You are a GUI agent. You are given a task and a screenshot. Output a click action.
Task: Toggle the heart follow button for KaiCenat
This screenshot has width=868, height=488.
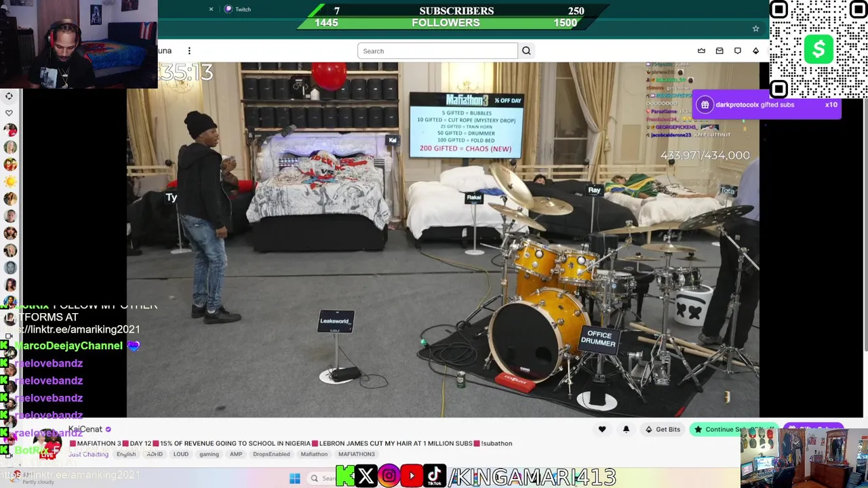[x=602, y=429]
